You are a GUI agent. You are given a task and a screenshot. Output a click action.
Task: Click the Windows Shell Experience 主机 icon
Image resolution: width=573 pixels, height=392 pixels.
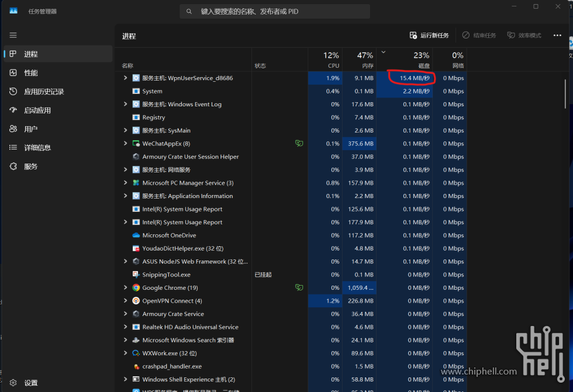coord(136,380)
